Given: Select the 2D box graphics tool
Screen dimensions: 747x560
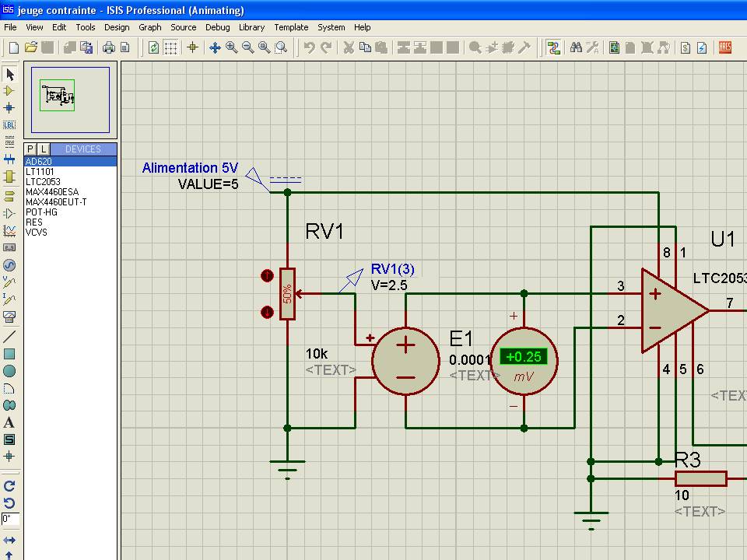Looking at the screenshot, I should (9, 354).
